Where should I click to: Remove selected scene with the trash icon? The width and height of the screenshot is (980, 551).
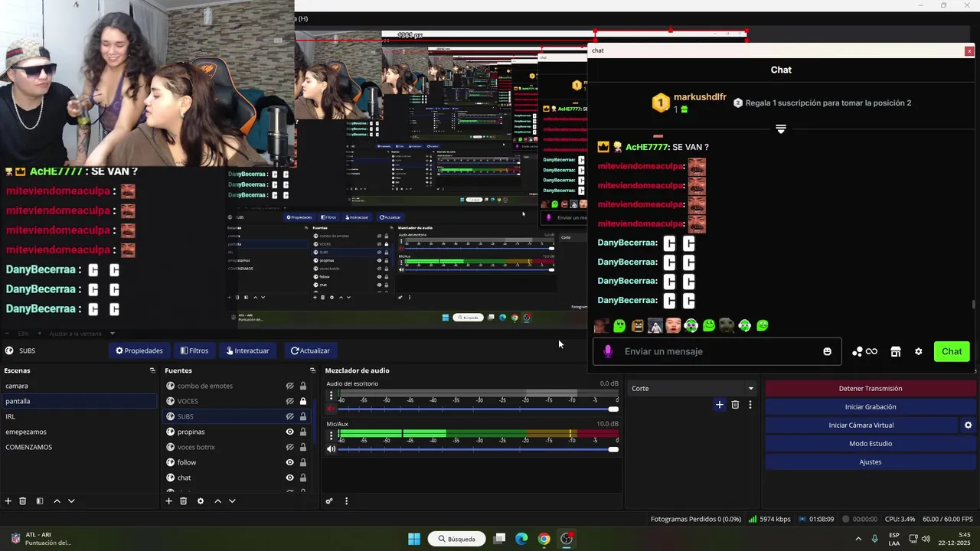(23, 501)
